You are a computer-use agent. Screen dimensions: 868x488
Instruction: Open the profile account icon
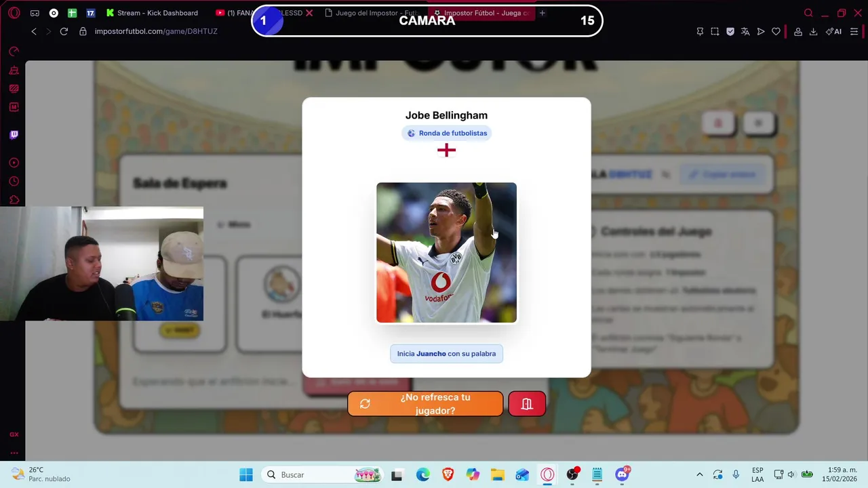click(x=798, y=31)
